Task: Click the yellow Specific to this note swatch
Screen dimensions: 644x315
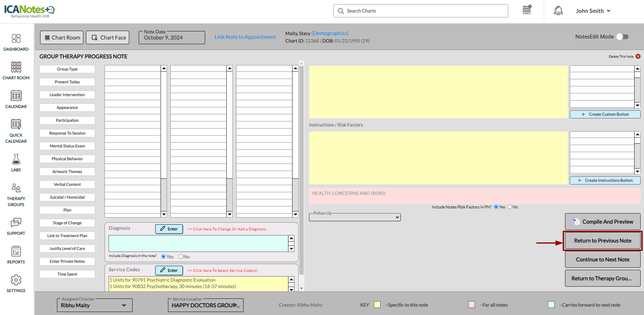Action: pos(377,305)
